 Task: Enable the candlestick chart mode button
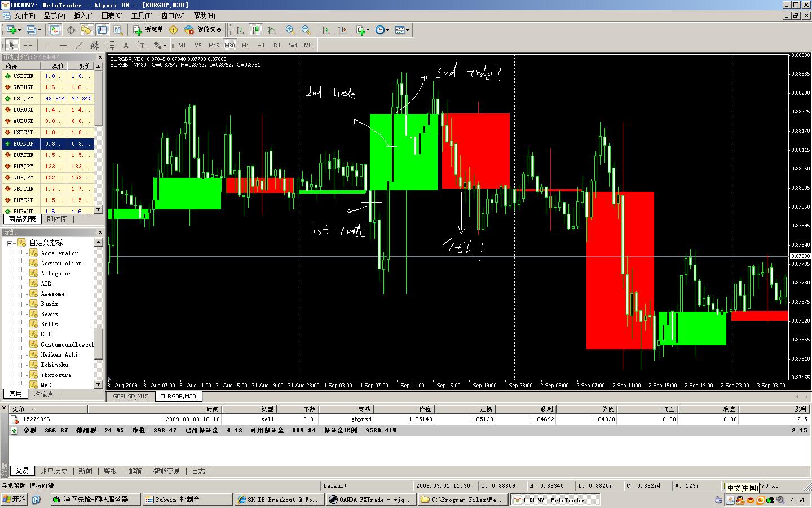(256, 30)
